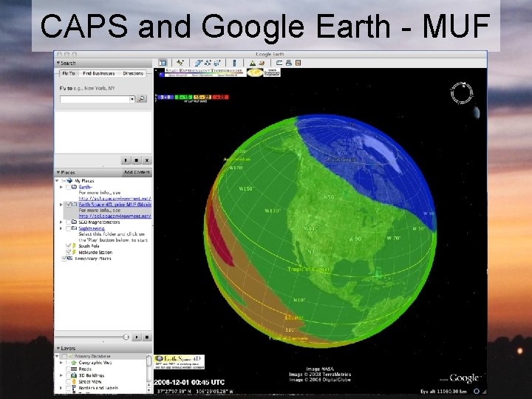Click the Layers panel scrollbar thumb
The height and width of the screenshot is (399, 532).
tap(149, 361)
